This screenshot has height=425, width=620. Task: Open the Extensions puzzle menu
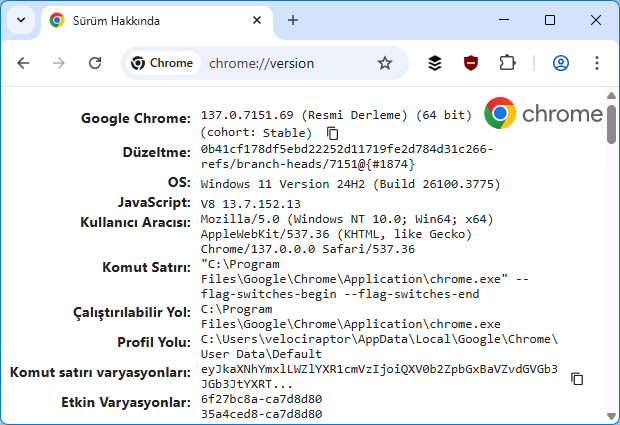pos(507,63)
